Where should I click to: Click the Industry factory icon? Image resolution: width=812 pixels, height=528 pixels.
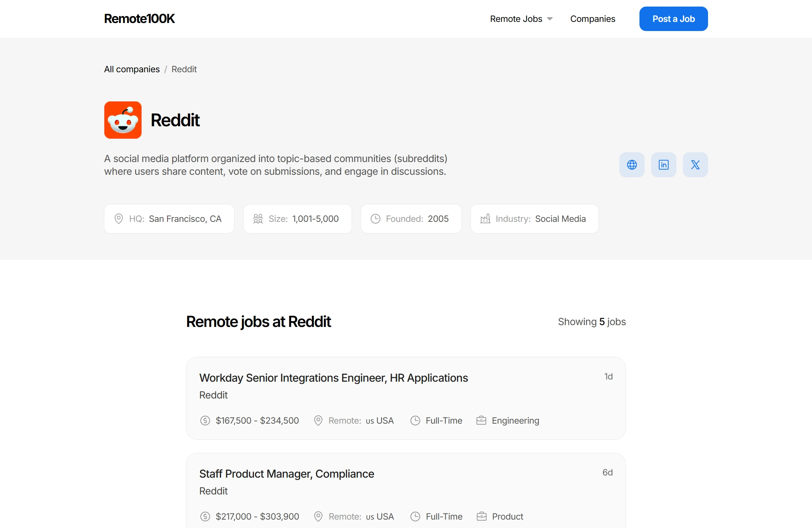485,219
